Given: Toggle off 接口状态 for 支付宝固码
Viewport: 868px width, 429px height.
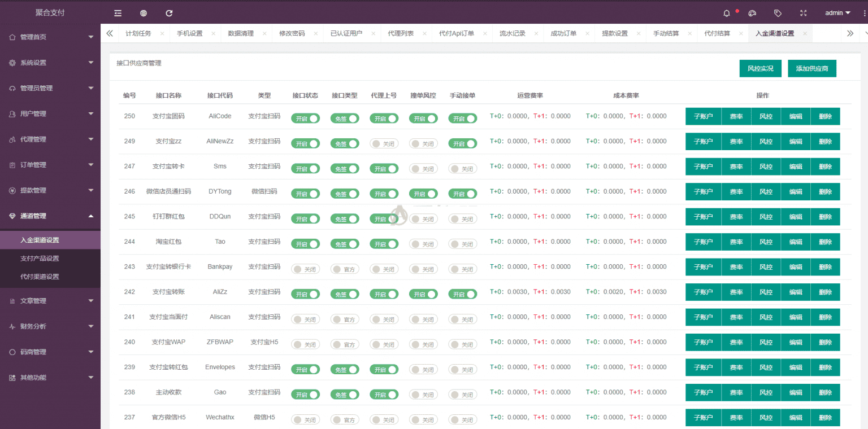Looking at the screenshot, I should pos(305,118).
